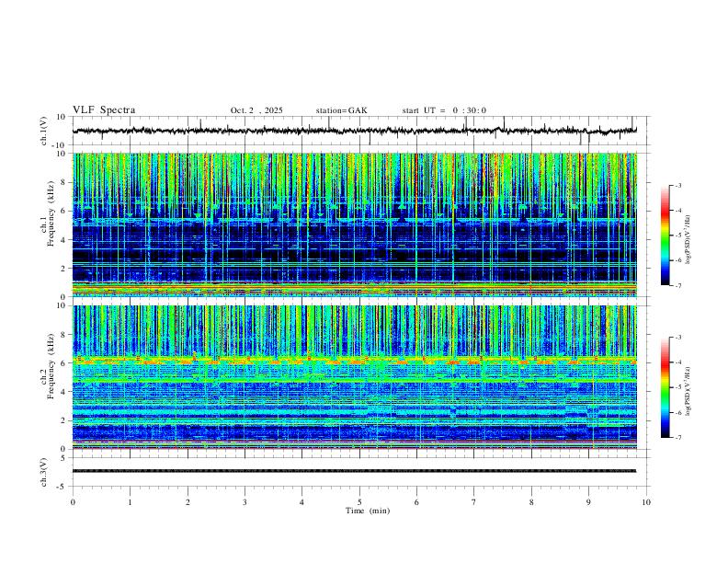
Task: Click the "5" tick on the ch.3(V) axis
Action: [63, 457]
